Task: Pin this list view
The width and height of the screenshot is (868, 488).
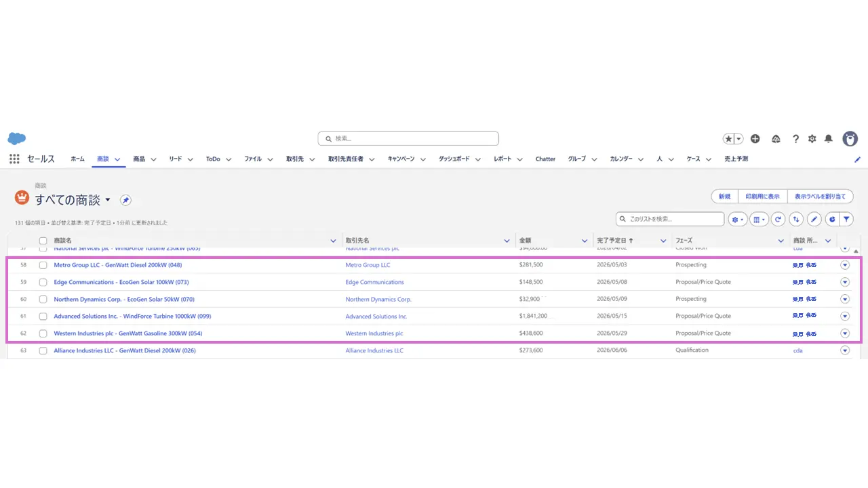Action: point(125,200)
